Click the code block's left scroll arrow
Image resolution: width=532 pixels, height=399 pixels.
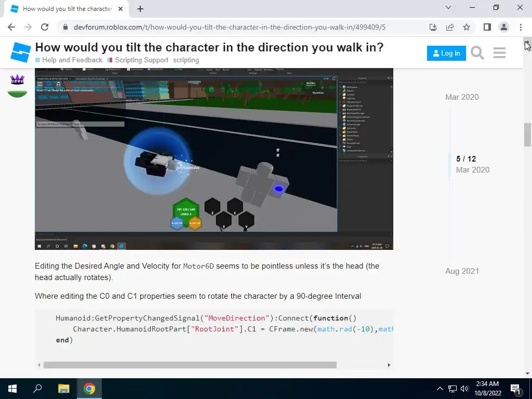pos(39,365)
